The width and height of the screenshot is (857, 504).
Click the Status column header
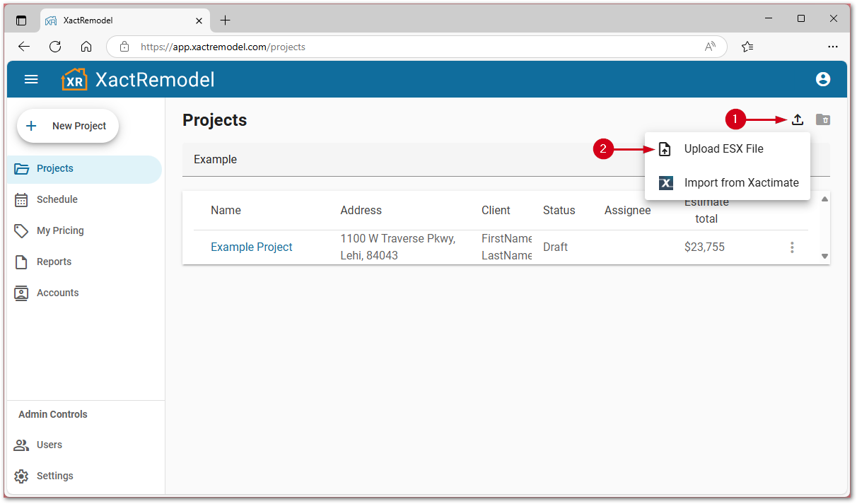(x=559, y=211)
